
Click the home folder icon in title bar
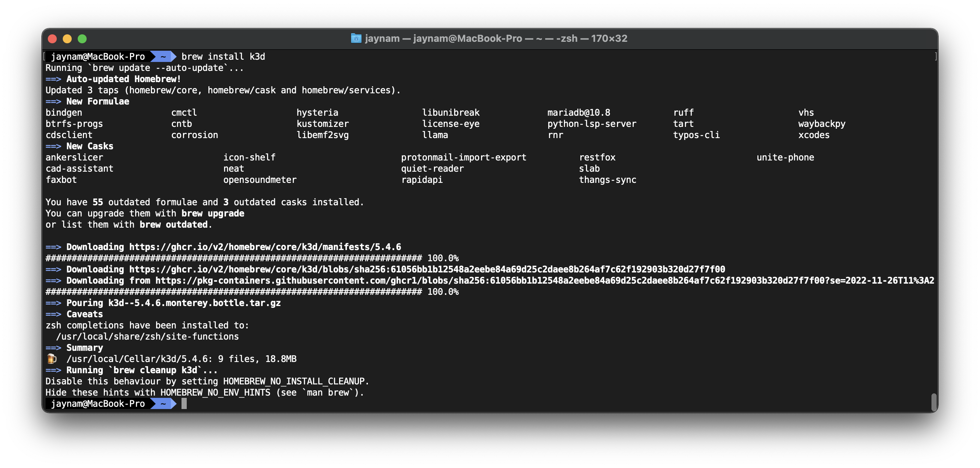[x=356, y=38]
